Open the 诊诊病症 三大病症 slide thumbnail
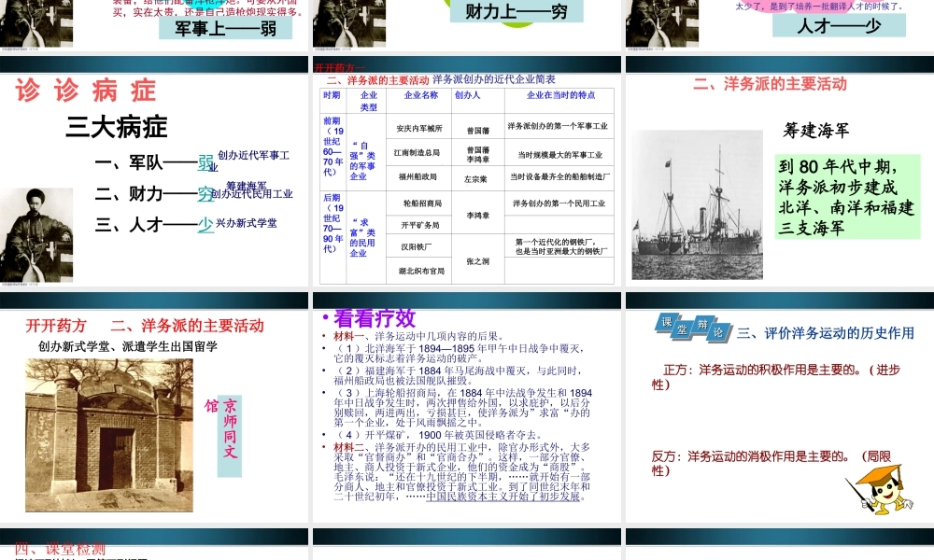The image size is (934, 560). (154, 172)
